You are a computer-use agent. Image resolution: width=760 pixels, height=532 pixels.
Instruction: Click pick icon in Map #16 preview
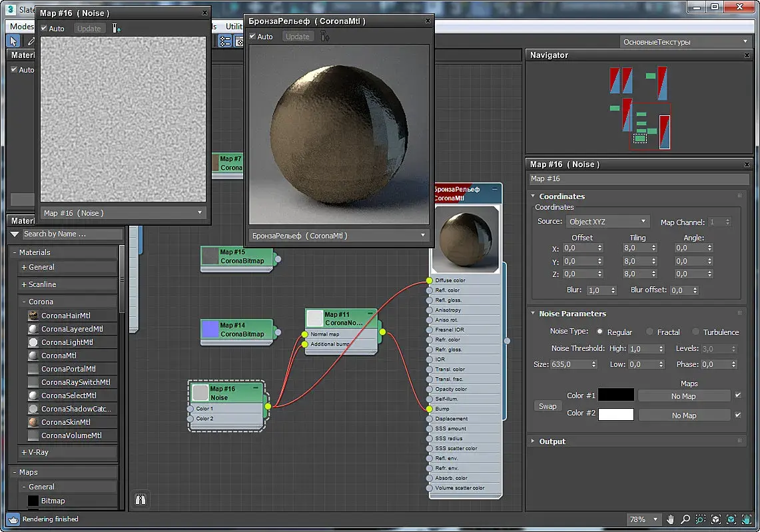click(x=117, y=28)
